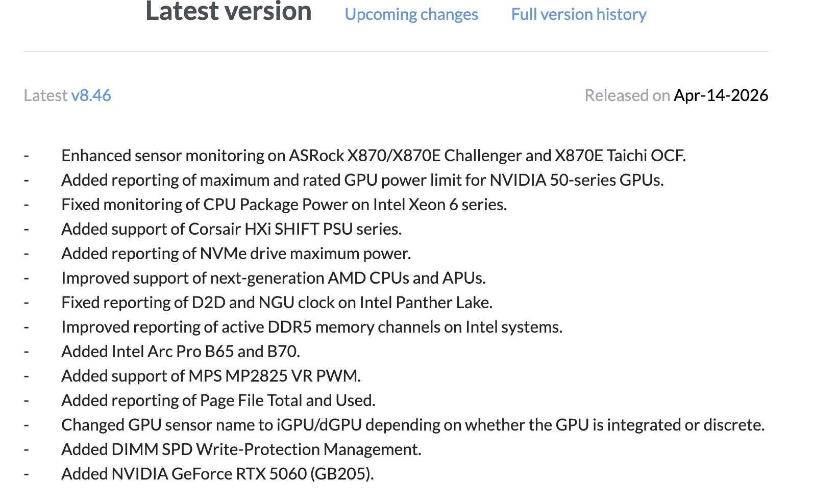The image size is (837, 504).
Task: Click the iGPU/dGPU sensor name change entry
Action: pos(412,425)
